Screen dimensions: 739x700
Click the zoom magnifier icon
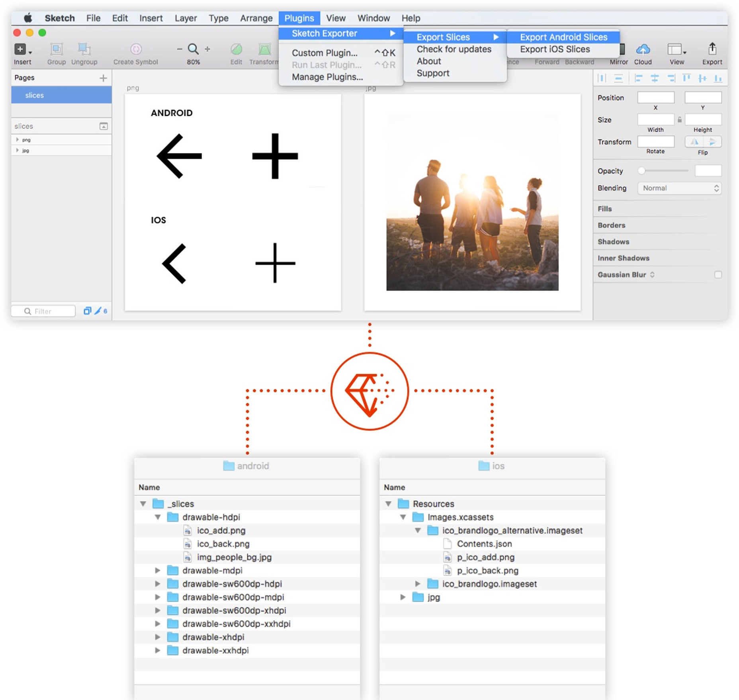[x=193, y=49]
